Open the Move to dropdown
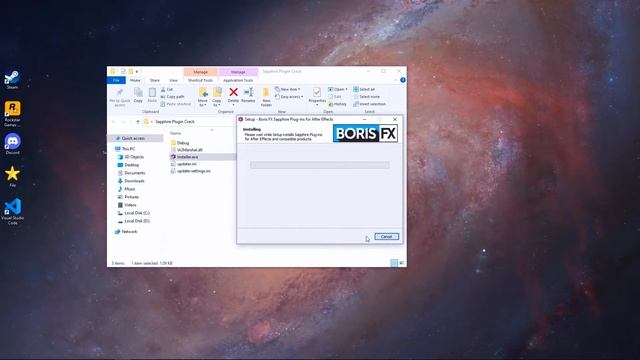The image size is (640, 360). click(x=202, y=97)
